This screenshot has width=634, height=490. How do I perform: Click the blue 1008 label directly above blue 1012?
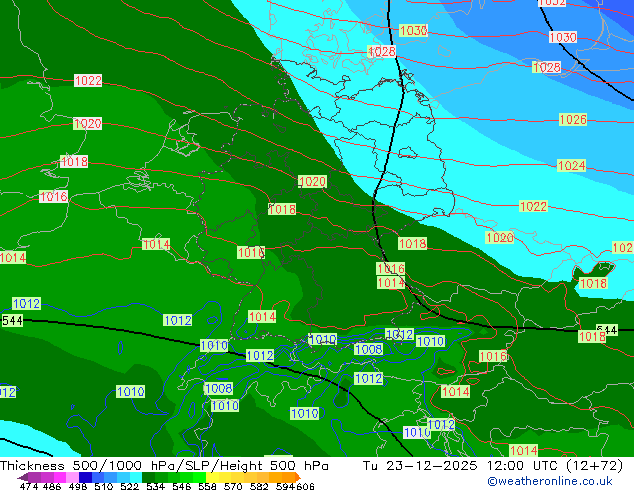click(368, 349)
